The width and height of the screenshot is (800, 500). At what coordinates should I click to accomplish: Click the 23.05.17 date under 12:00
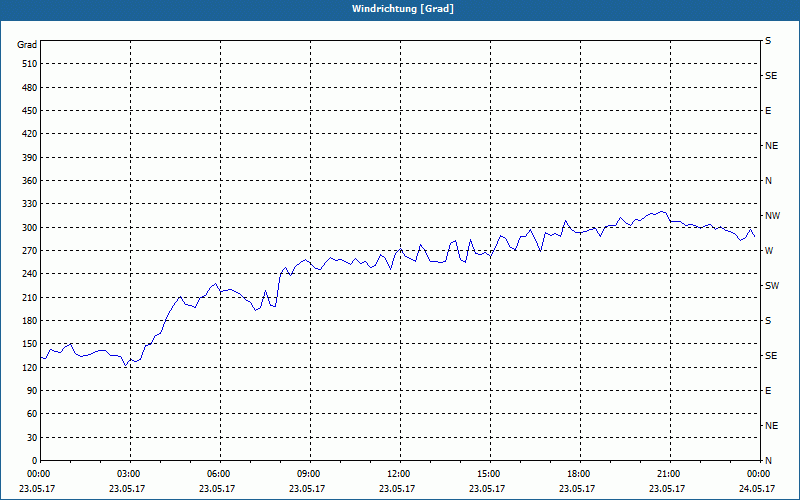pyautogui.click(x=397, y=489)
